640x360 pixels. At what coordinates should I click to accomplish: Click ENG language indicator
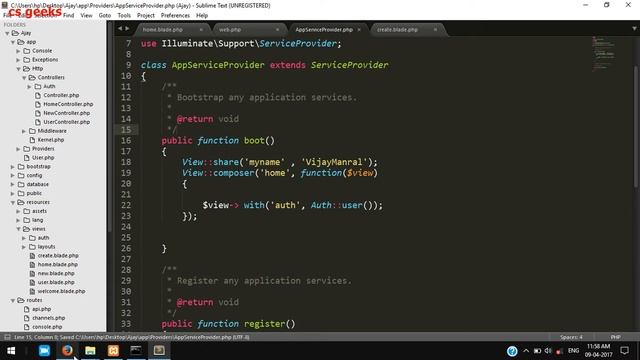tap(573, 351)
